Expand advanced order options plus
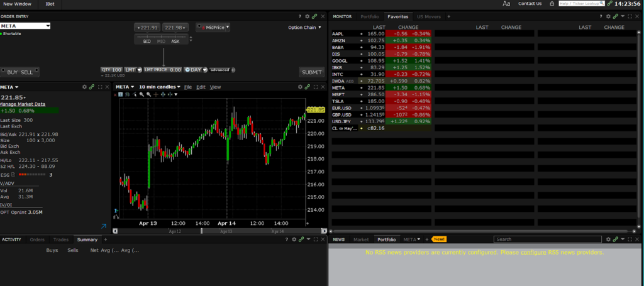Viewport: 644px width, 286px height. (x=233, y=70)
